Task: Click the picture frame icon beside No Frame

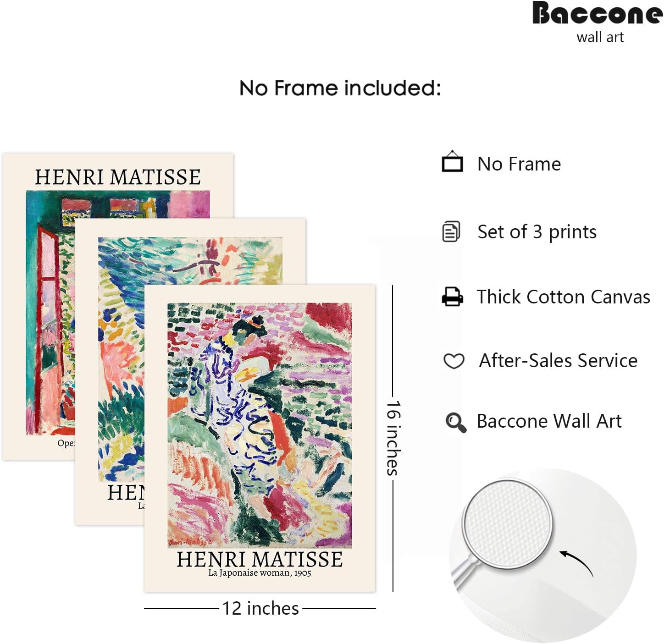Action: tap(452, 161)
